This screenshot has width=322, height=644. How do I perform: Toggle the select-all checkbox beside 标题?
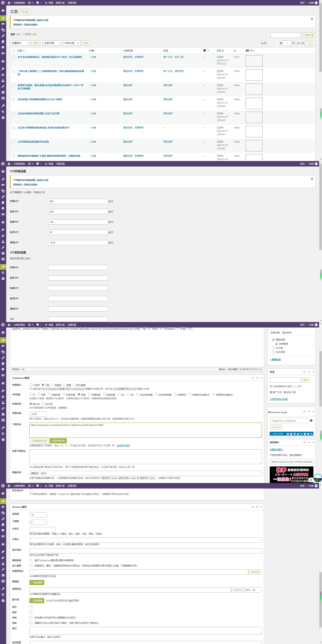(13, 51)
